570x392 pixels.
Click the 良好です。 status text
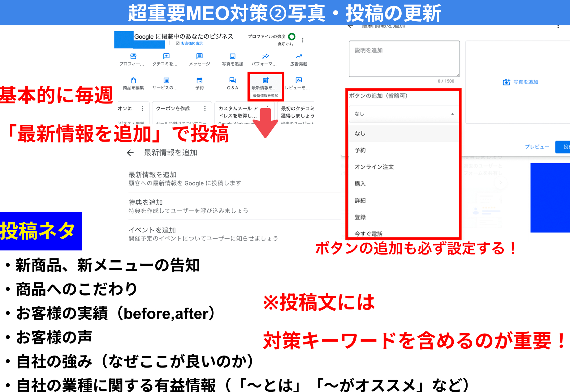click(x=286, y=44)
